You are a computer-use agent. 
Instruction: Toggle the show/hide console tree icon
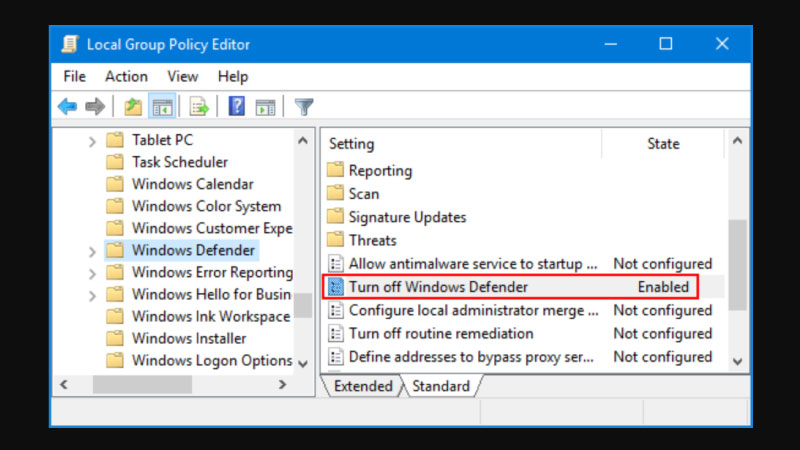point(162,107)
